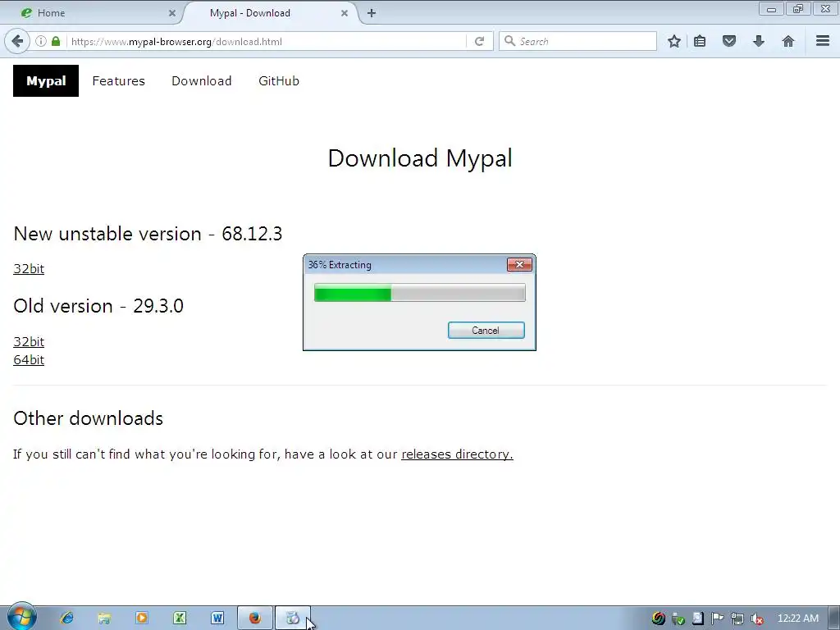Download 32bit old version 29.3.0
The image size is (840, 630).
pos(29,342)
